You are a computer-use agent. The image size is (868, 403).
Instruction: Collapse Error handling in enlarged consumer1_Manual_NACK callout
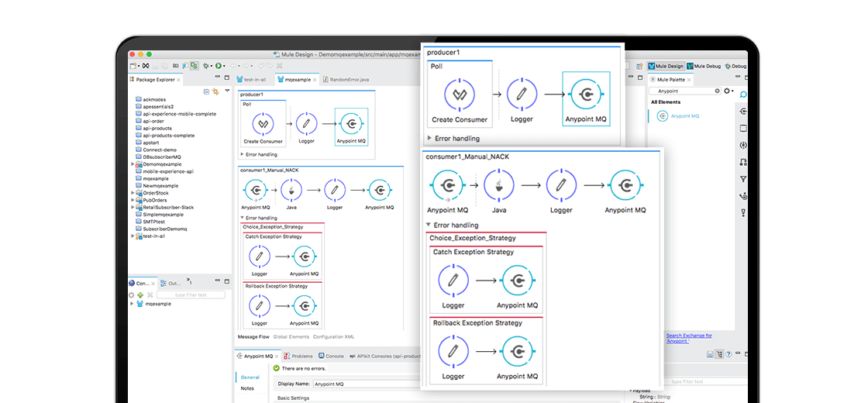coord(429,226)
